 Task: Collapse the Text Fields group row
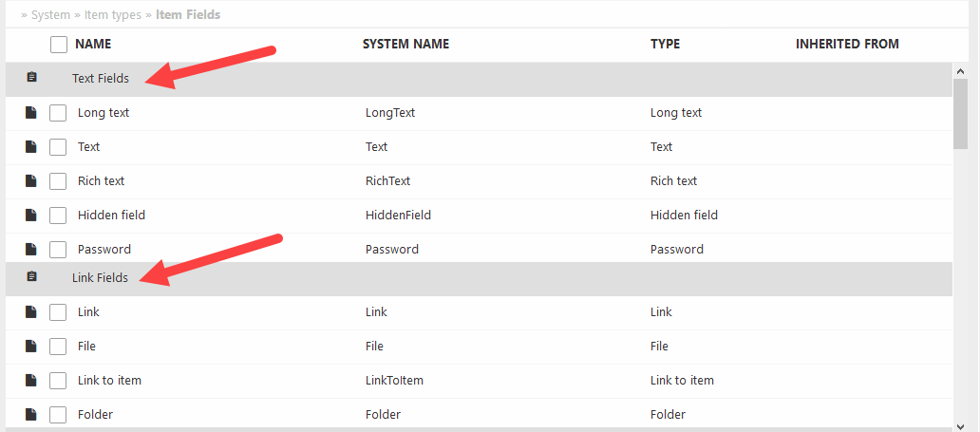[101, 79]
